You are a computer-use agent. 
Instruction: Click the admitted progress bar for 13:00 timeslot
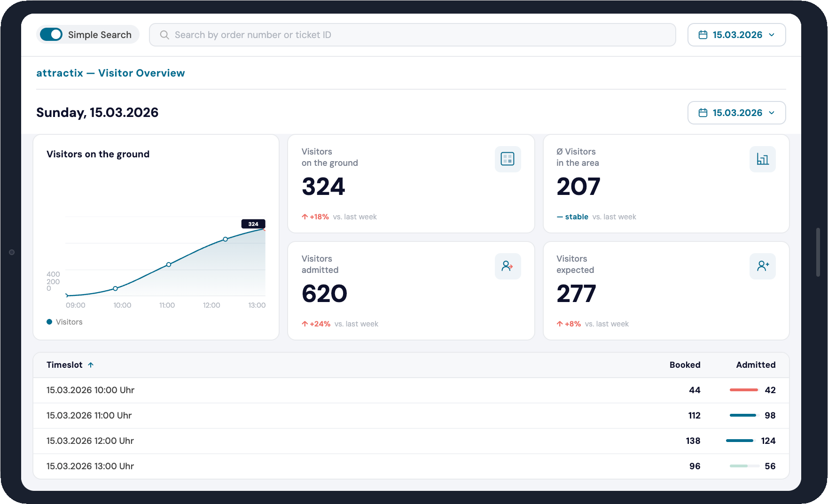pyautogui.click(x=744, y=466)
